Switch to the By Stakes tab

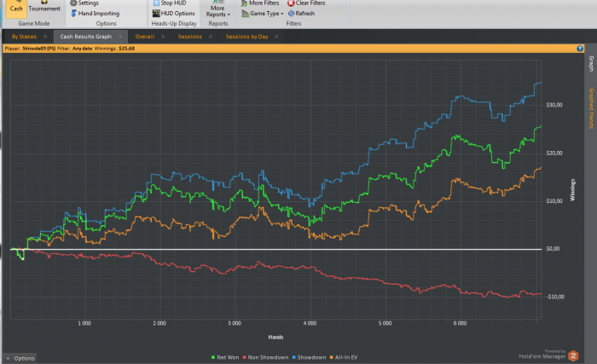(x=24, y=37)
